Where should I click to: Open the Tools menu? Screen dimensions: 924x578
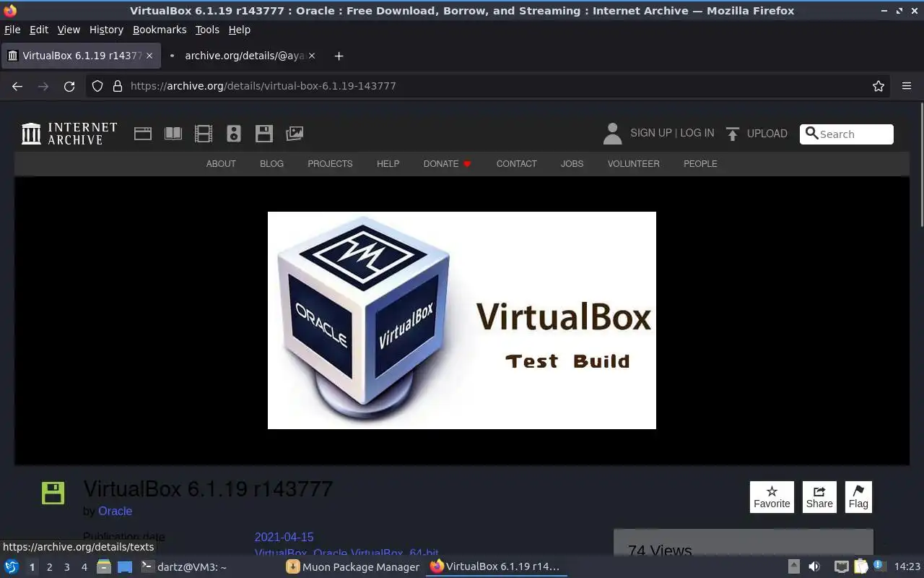point(207,30)
